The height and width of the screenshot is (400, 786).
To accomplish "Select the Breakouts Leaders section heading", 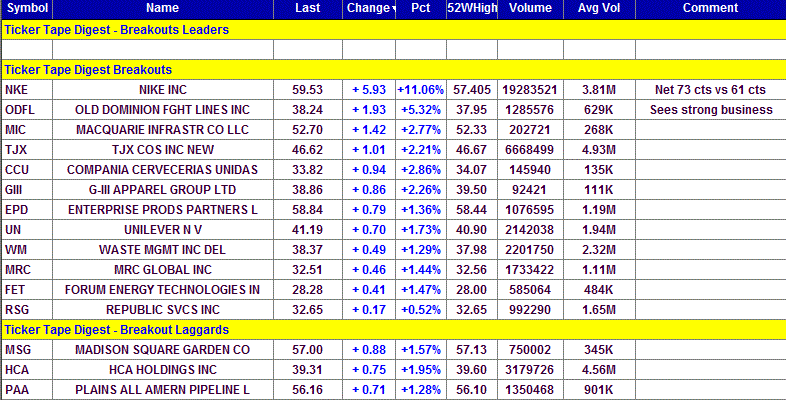I will click(x=116, y=30).
